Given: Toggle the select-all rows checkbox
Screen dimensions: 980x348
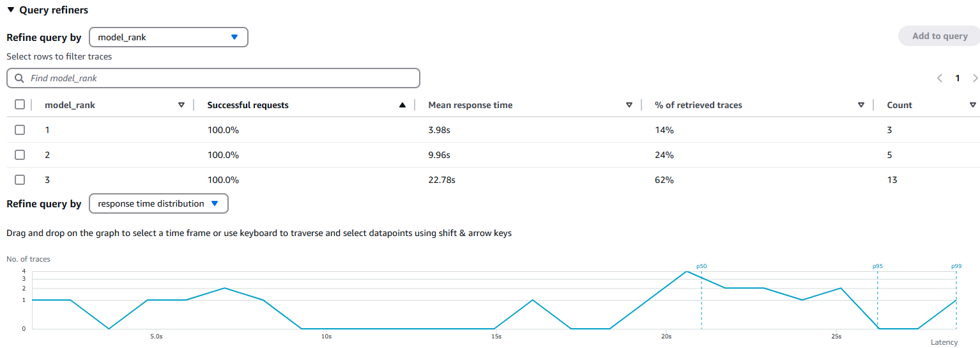Looking at the screenshot, I should (20, 104).
